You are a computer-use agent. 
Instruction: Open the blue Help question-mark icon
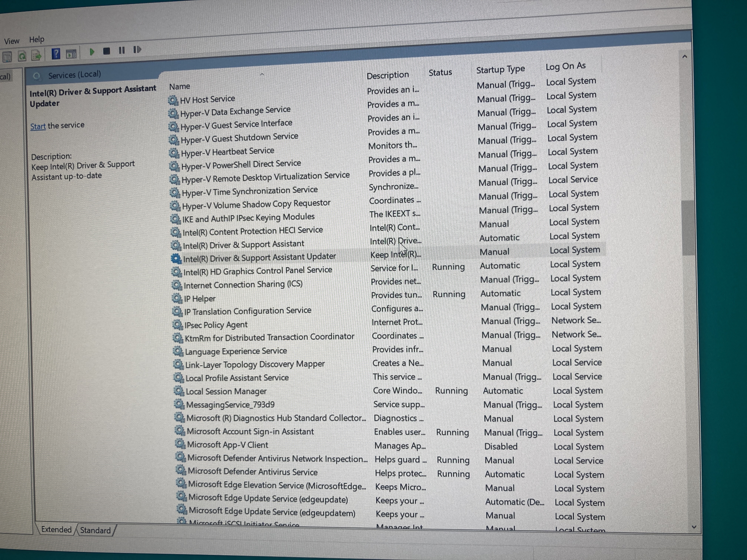pyautogui.click(x=56, y=53)
